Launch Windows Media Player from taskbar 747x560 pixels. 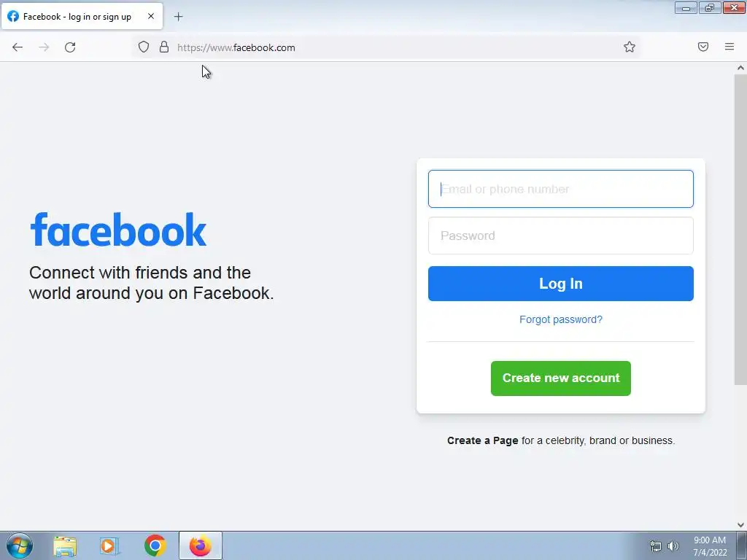click(x=109, y=546)
